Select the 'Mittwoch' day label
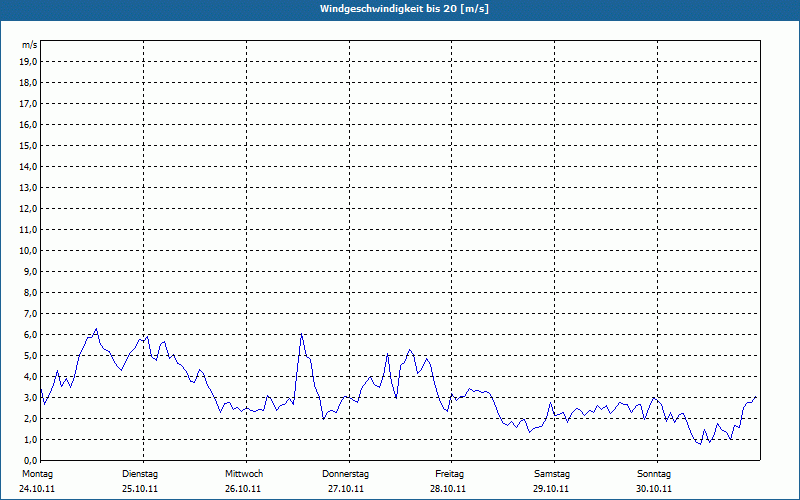Image resolution: width=800 pixels, height=500 pixels. [x=244, y=474]
